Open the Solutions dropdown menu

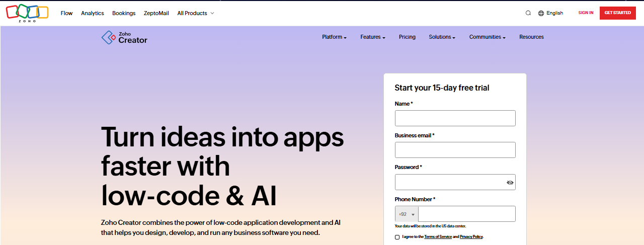[442, 37]
